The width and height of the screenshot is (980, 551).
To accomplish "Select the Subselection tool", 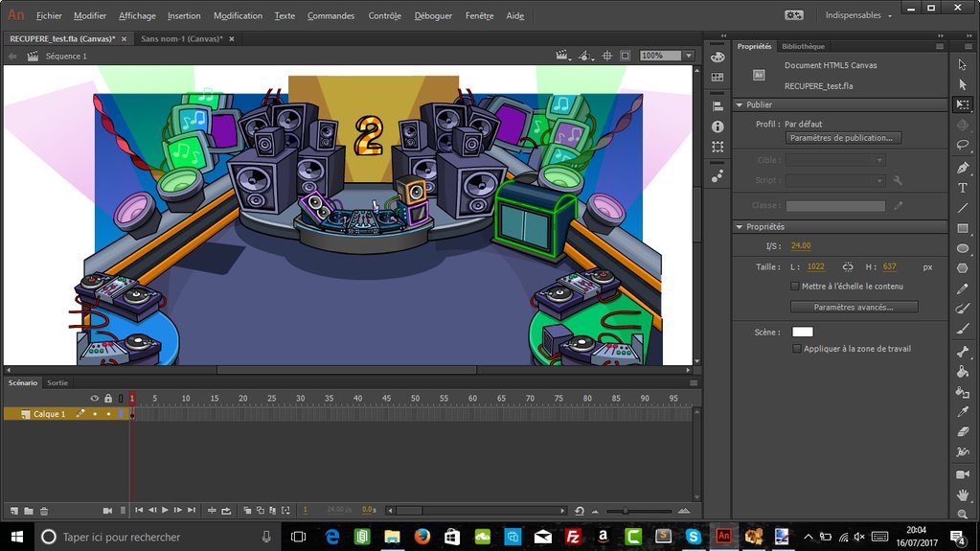I will click(963, 84).
